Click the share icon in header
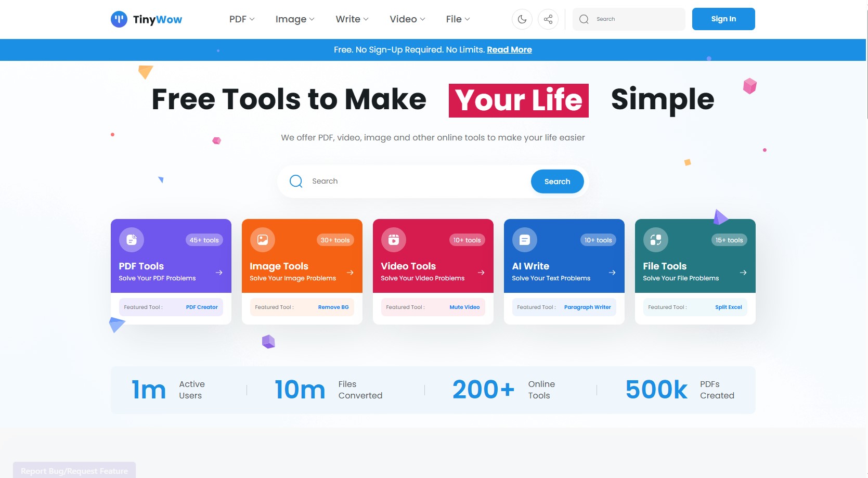The width and height of the screenshot is (868, 478). [x=548, y=19]
